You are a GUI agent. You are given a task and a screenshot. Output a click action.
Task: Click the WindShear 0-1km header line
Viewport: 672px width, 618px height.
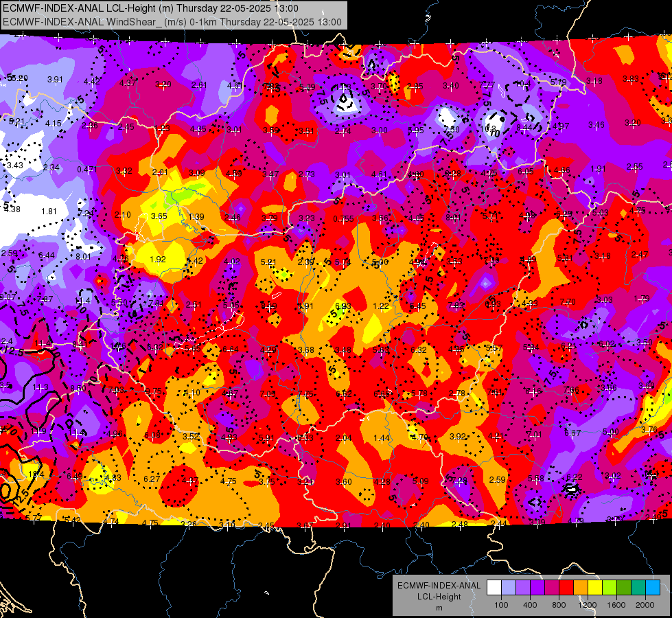click(x=172, y=22)
